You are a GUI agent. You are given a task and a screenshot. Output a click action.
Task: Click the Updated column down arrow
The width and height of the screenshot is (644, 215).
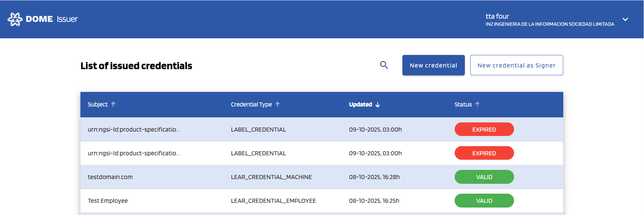click(x=378, y=105)
